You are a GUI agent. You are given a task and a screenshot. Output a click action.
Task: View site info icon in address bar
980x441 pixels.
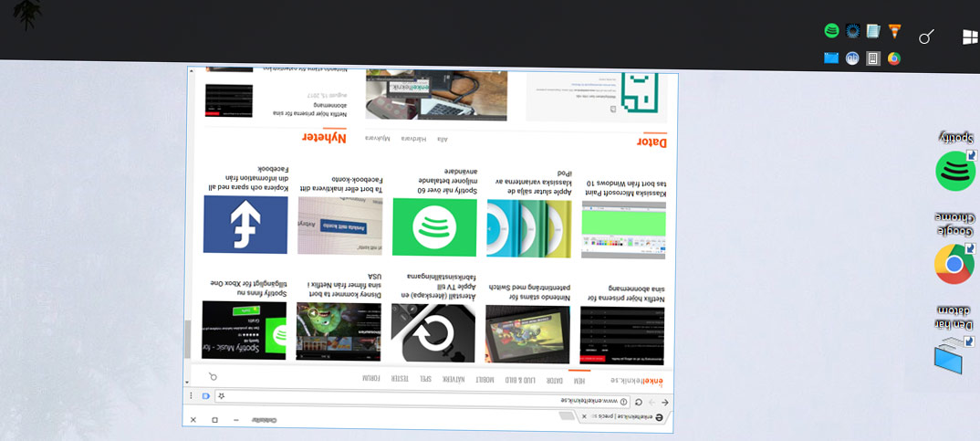pos(624,401)
